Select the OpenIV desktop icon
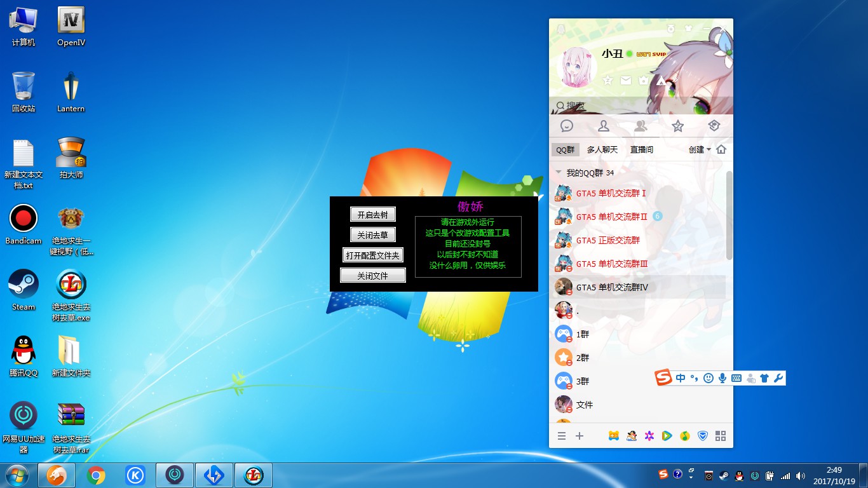The height and width of the screenshot is (488, 868). point(71,27)
